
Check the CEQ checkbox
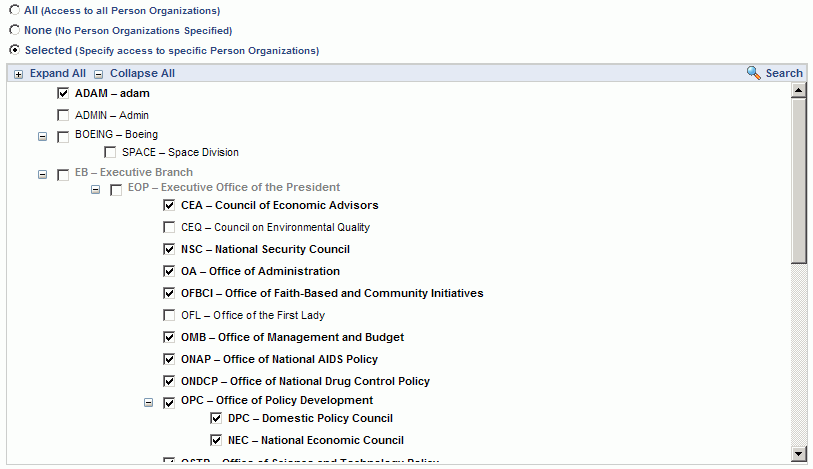(169, 227)
